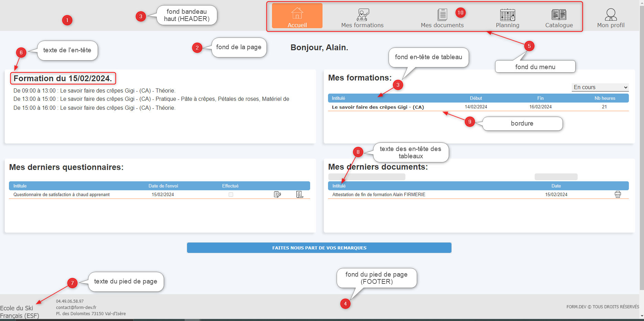Click Faites nous part de vos remarques
This screenshot has width=644, height=321.
coord(319,248)
